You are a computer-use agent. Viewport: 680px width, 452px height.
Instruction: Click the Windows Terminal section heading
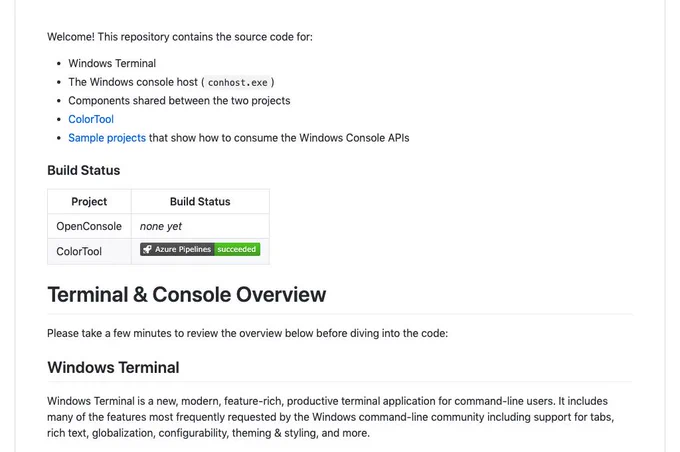[113, 367]
